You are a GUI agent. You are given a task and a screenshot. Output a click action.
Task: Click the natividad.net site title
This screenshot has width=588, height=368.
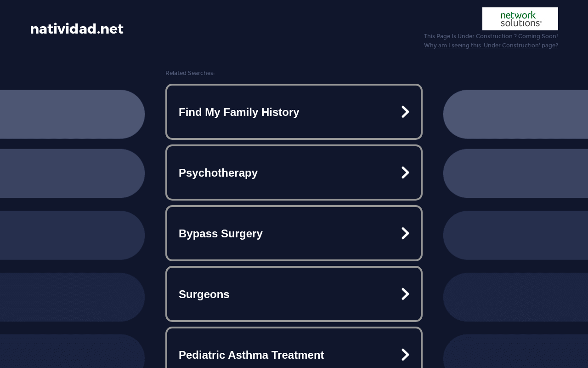coord(77,29)
